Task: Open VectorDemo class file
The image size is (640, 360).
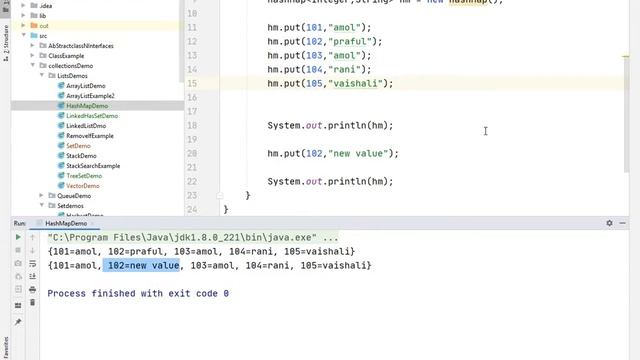Action: pos(83,186)
